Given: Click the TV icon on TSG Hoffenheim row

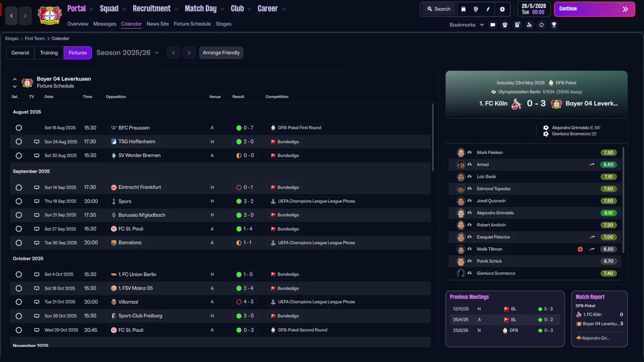Looking at the screenshot, I should point(36,142).
